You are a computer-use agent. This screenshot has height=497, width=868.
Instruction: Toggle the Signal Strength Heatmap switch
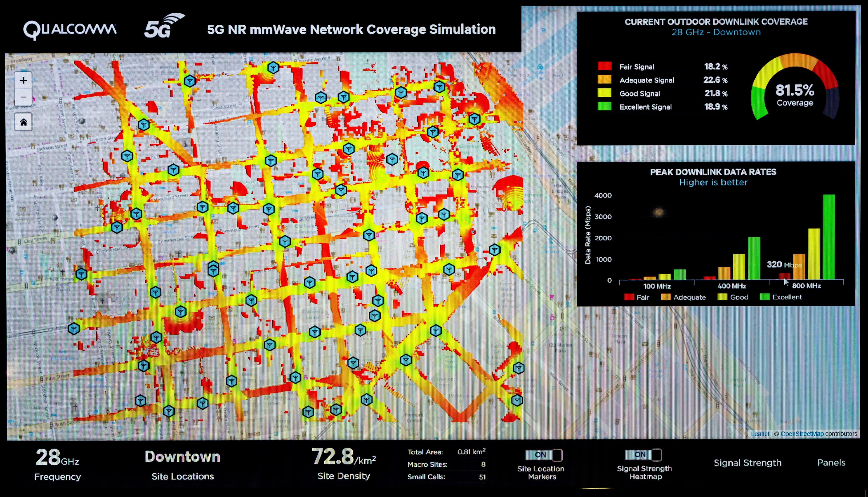pos(643,454)
